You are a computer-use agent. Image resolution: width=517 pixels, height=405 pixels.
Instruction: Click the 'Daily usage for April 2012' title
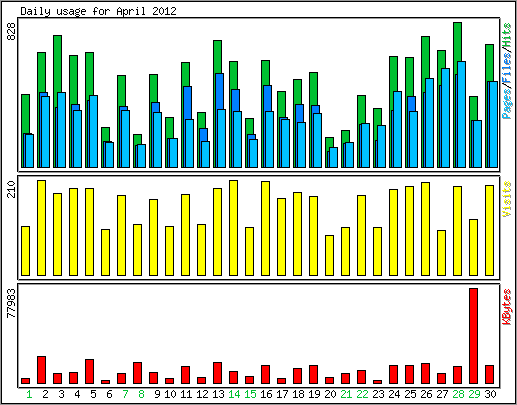(98, 11)
